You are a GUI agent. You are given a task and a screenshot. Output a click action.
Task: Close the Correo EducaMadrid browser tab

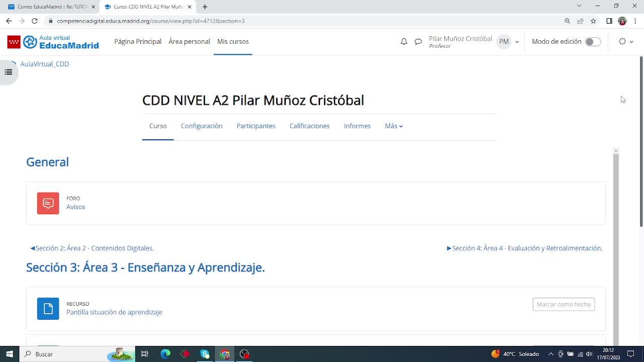(x=93, y=7)
